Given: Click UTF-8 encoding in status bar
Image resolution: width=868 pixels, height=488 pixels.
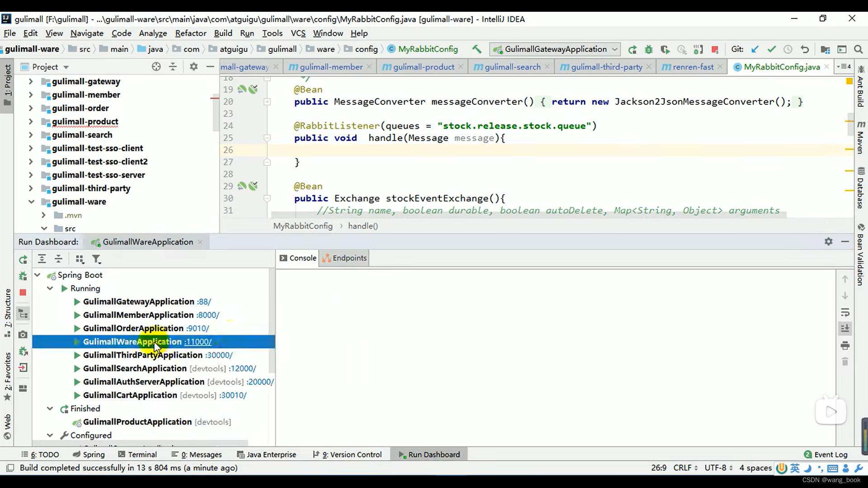Looking at the screenshot, I should tap(718, 468).
